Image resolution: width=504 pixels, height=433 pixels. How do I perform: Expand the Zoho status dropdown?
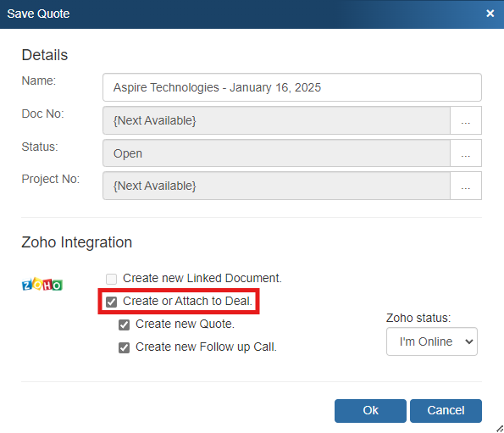(x=432, y=341)
